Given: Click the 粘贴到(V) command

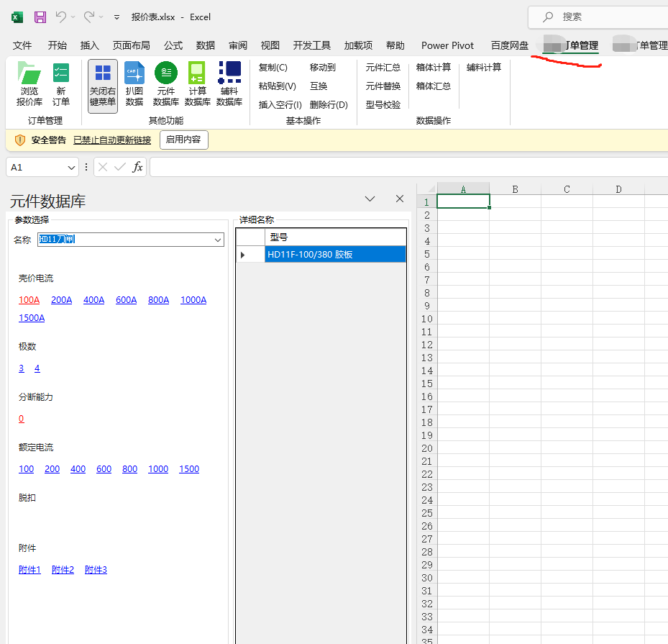Looking at the screenshot, I should tap(278, 86).
